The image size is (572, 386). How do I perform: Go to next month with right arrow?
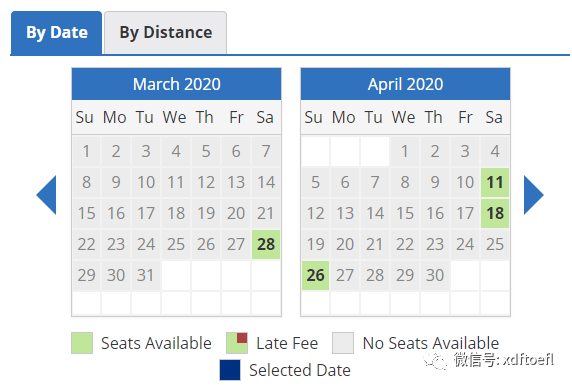(533, 195)
